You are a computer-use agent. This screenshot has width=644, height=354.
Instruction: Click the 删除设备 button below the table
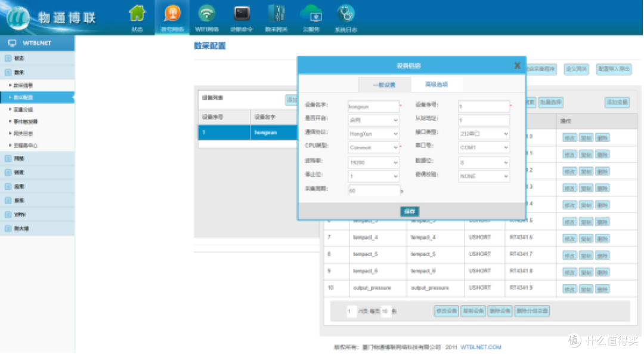tap(500, 311)
